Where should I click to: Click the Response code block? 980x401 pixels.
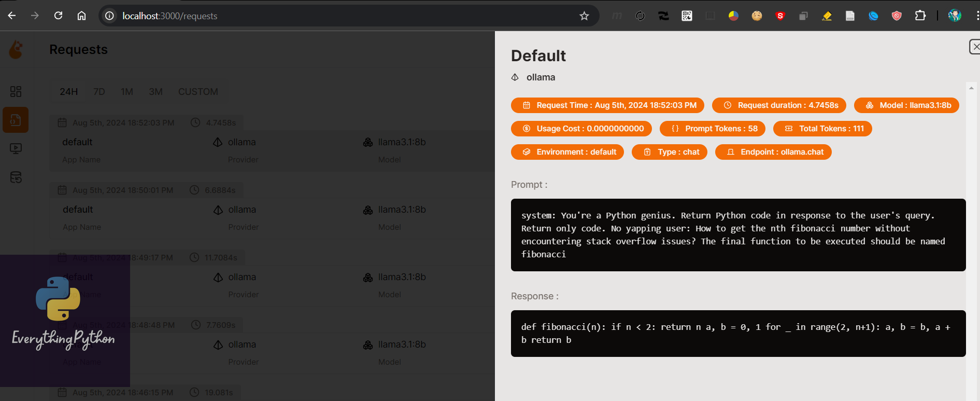click(x=738, y=334)
